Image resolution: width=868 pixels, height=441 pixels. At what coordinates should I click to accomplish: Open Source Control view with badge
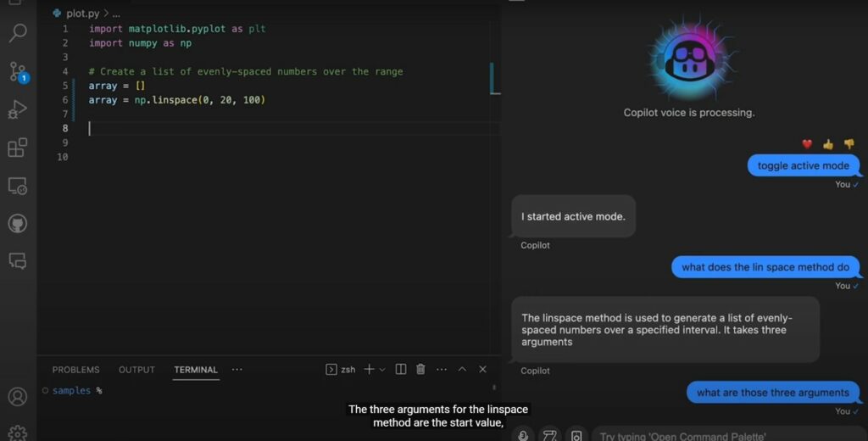(19, 72)
